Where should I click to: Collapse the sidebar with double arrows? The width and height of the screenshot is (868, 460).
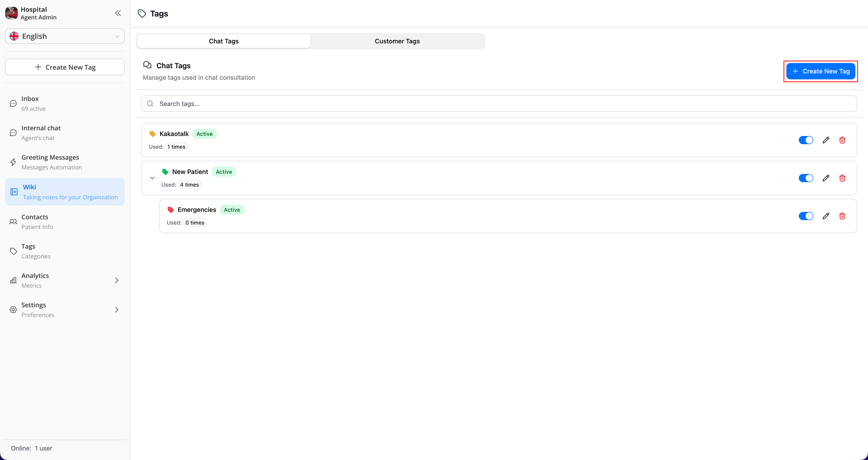118,13
